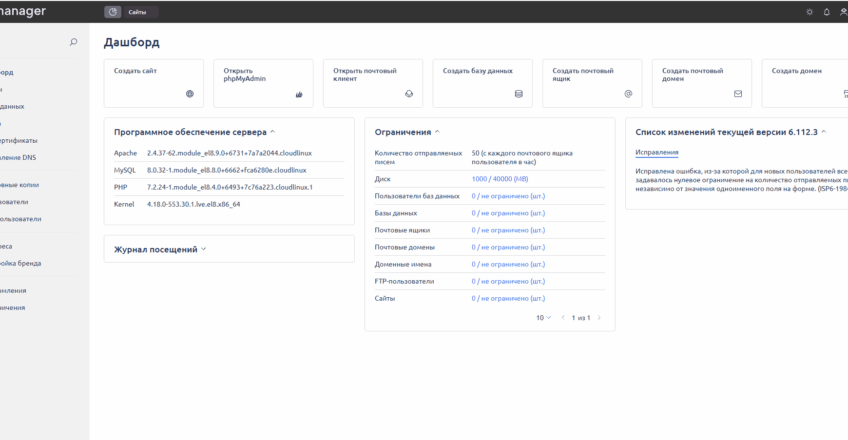Screen dimensions: 848x440
Task: Click the changelog text Исправлена ошибка
Action: click(741, 180)
